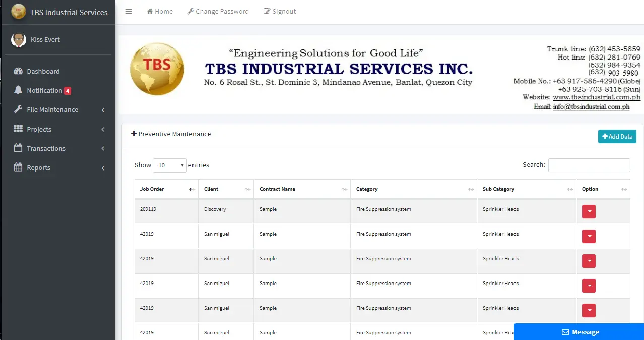Viewport: 644px width, 340px height.
Task: Click the TBS globe logo in banner
Action: point(157,69)
